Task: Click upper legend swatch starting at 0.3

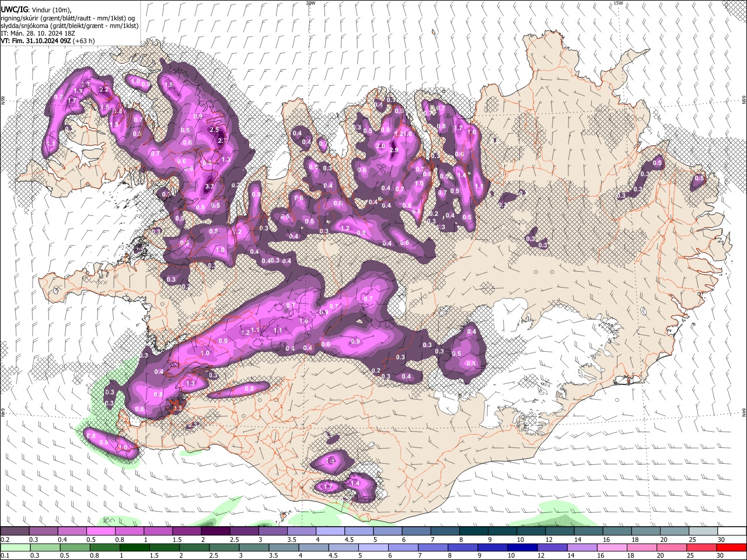Action: 44,531
